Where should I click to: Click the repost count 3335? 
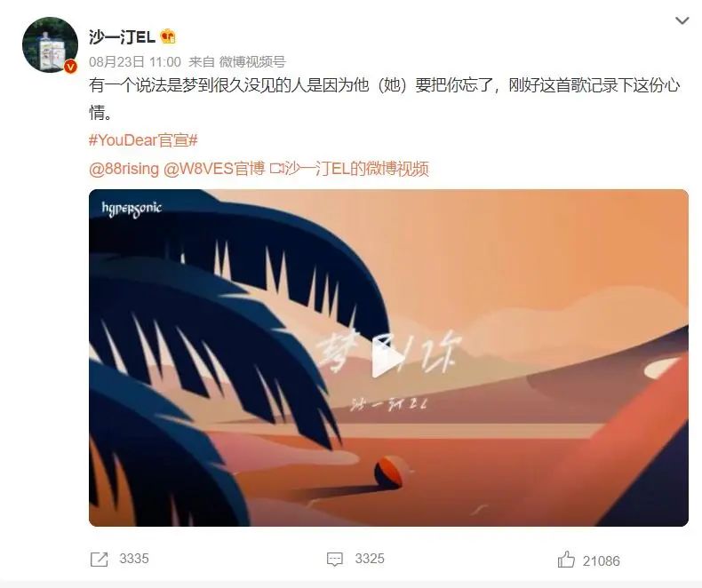click(x=134, y=559)
